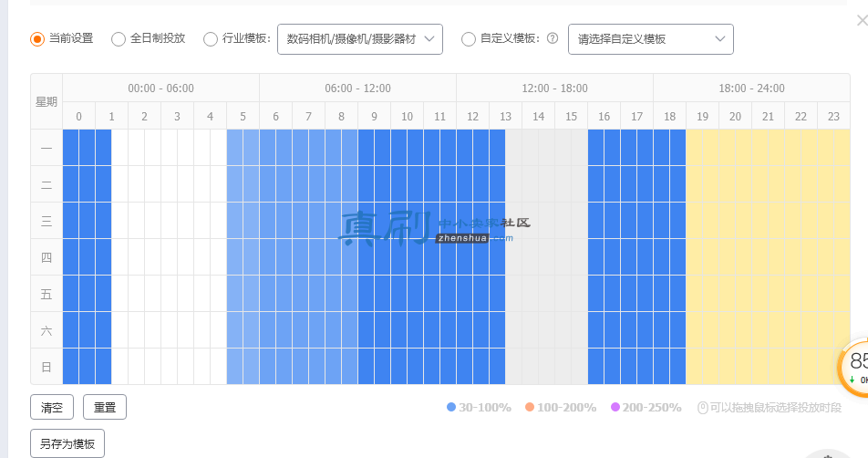Click hour 23 column header
The image size is (868, 458).
(833, 116)
